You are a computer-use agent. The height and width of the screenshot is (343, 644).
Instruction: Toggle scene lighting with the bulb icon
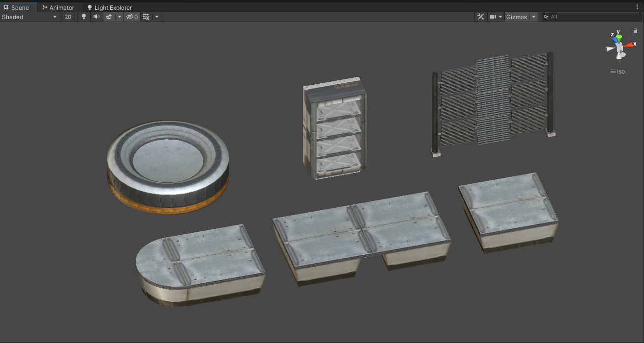click(x=84, y=17)
